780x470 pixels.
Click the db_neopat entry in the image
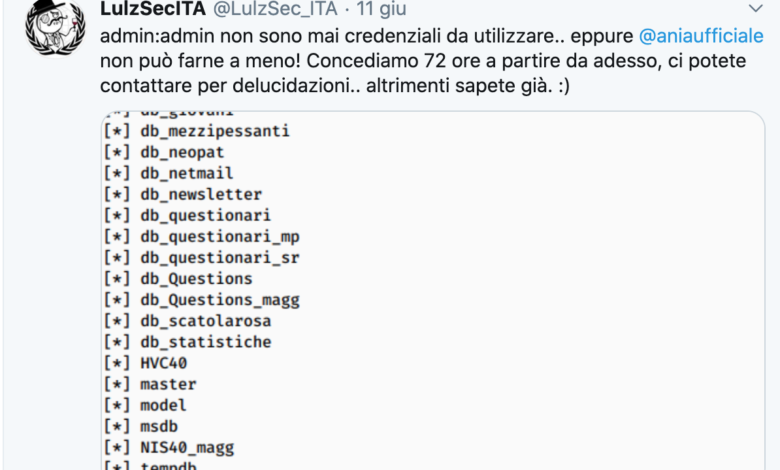tap(164, 152)
